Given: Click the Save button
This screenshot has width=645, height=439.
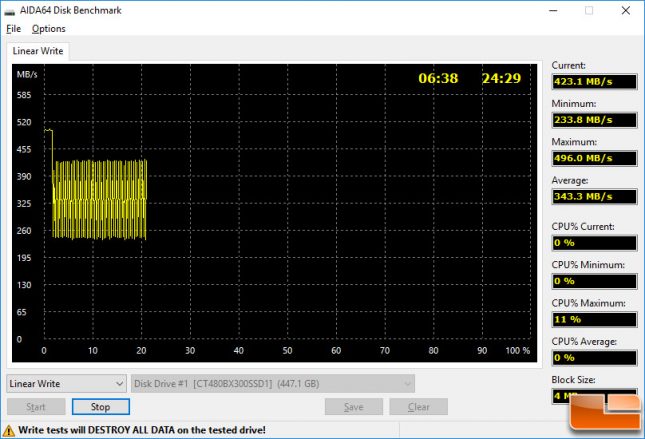Looking at the screenshot, I should [354, 407].
